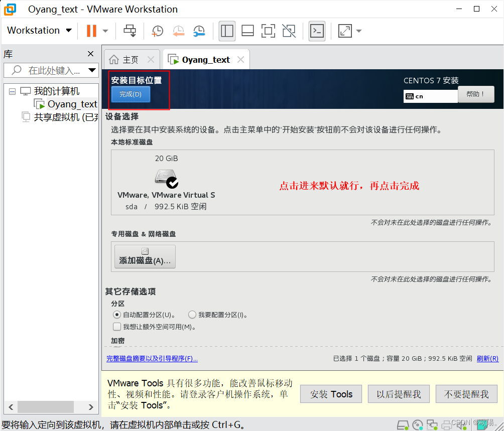Click the stretch guest display icon
The width and height of the screenshot is (504, 431).
(x=345, y=31)
